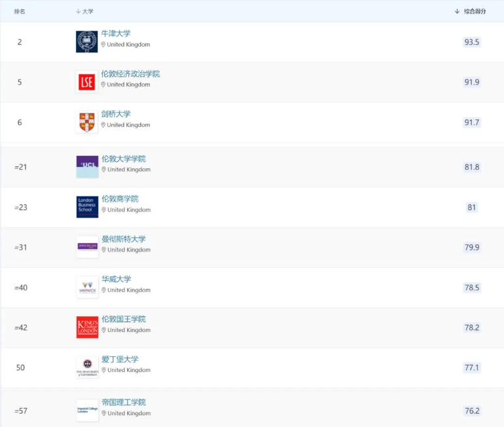Click United Kingdom text under 爱丁堡大学
The height and width of the screenshot is (427, 504).
[x=129, y=370]
